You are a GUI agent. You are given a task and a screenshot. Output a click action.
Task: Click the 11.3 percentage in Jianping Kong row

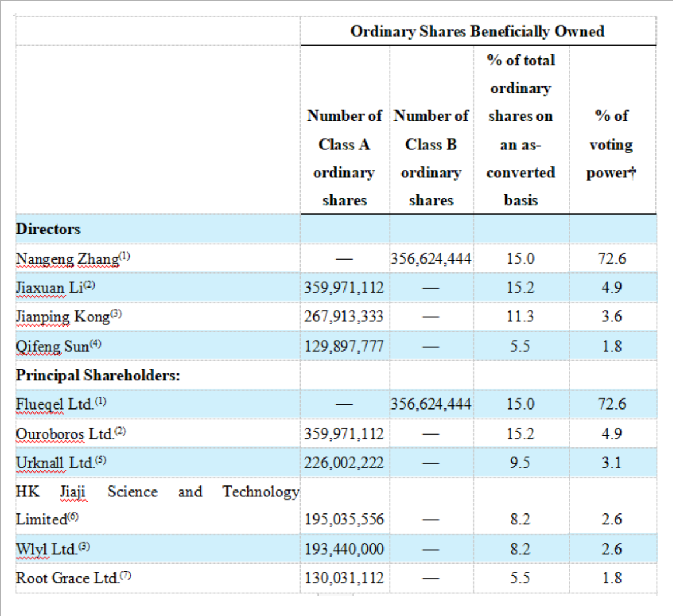coord(520,317)
